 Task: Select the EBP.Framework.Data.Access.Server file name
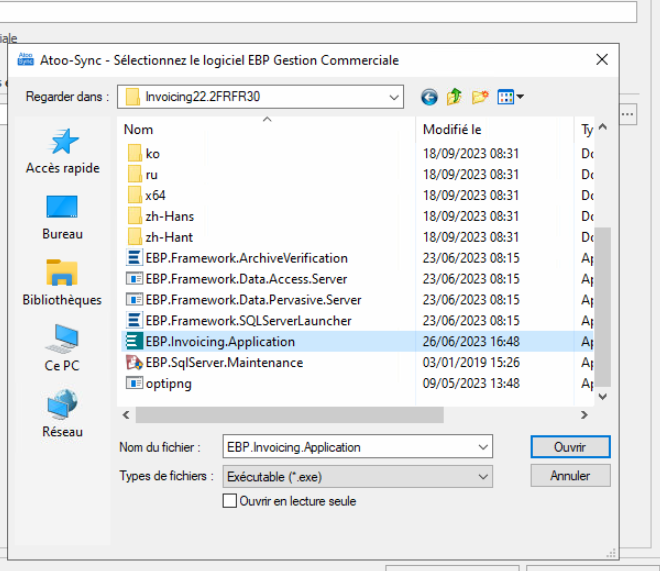pos(246,279)
